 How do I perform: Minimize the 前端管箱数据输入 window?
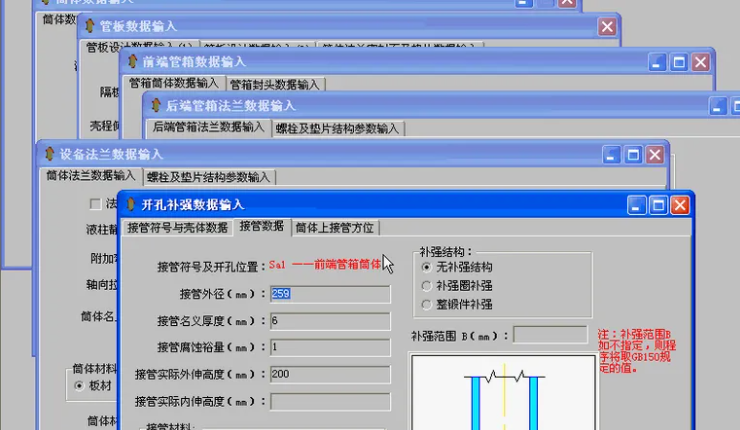pos(656,62)
